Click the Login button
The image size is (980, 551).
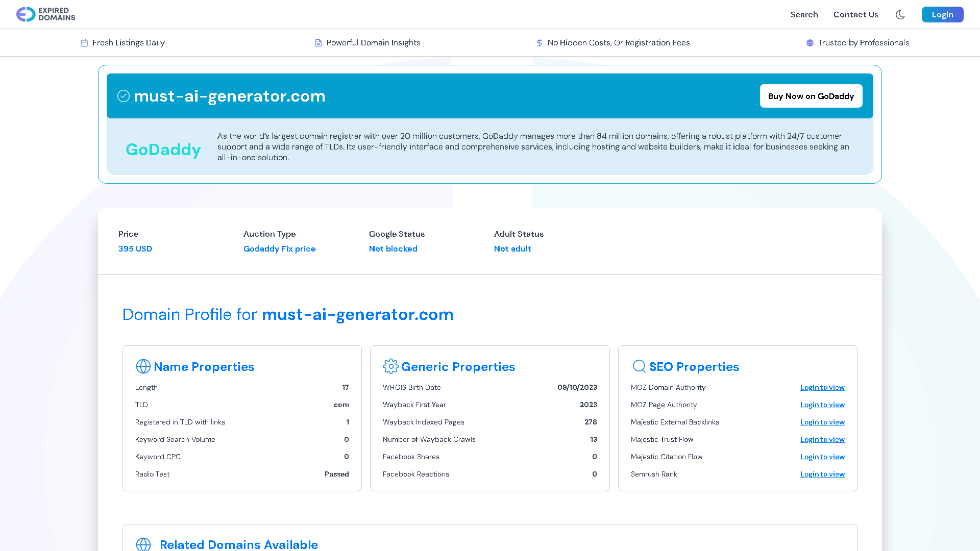coord(942,14)
